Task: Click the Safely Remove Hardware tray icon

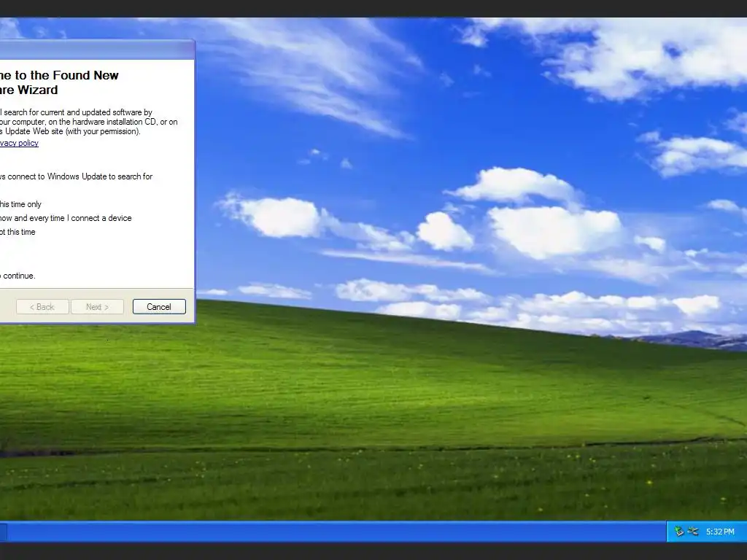Action: click(679, 532)
